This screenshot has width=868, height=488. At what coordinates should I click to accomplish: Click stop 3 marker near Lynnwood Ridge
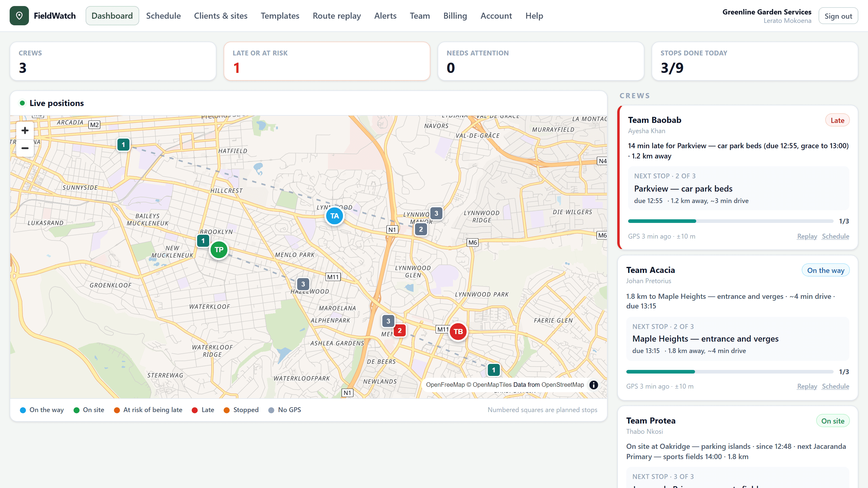pyautogui.click(x=436, y=213)
